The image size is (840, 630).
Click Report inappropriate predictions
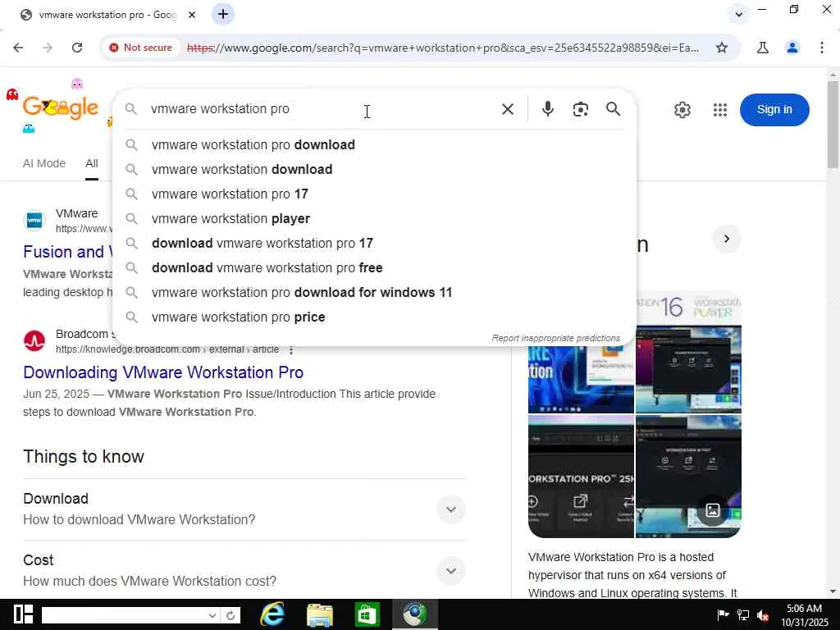coord(555,338)
